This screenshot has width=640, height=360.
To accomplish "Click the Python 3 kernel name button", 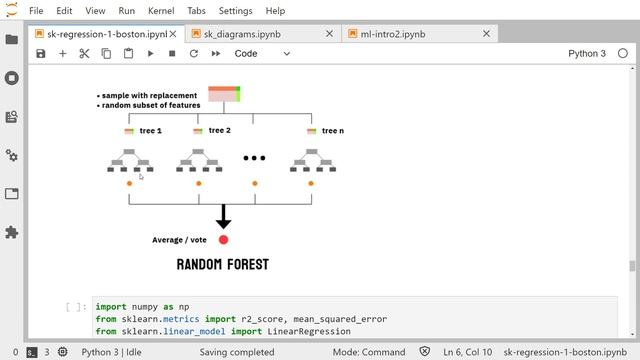I will 587,53.
